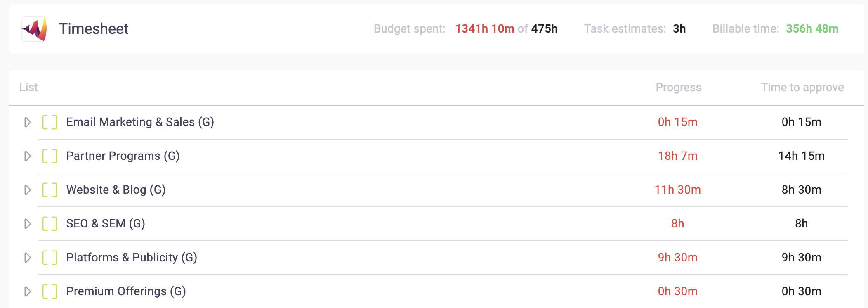
Task: Click Email Marketing & Sales bracket icon
Action: (50, 122)
